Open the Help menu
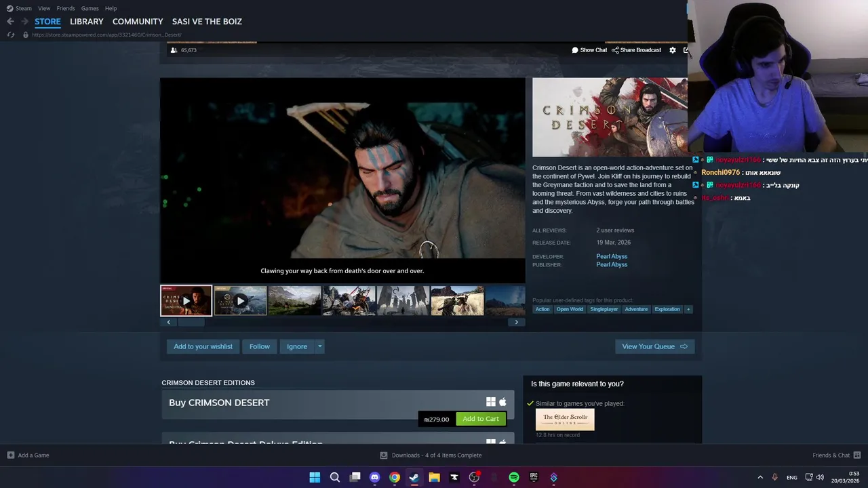Viewport: 868px width, 488px height. coord(111,8)
